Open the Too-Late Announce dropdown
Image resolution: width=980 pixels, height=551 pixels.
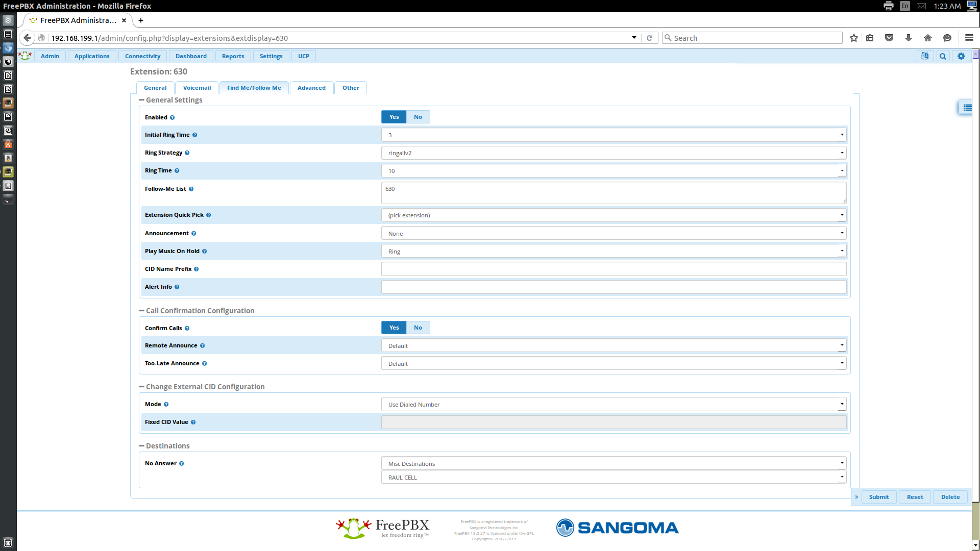[x=614, y=364]
